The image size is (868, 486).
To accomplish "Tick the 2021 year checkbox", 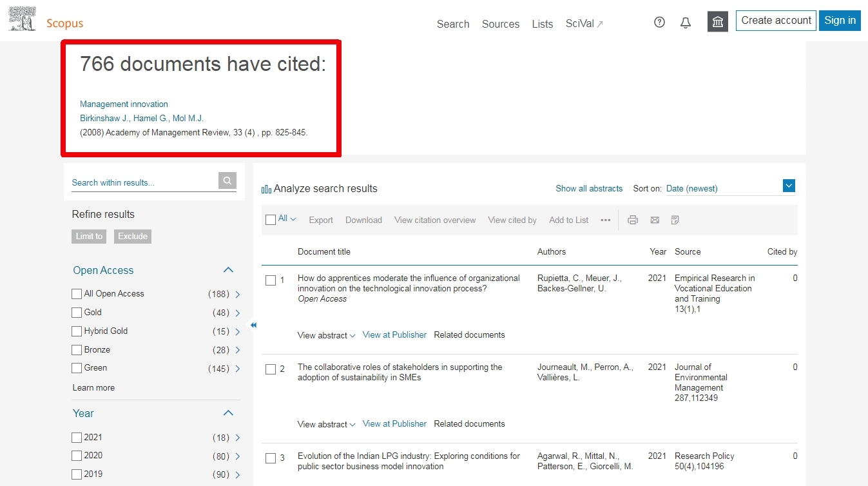I will pyautogui.click(x=77, y=438).
